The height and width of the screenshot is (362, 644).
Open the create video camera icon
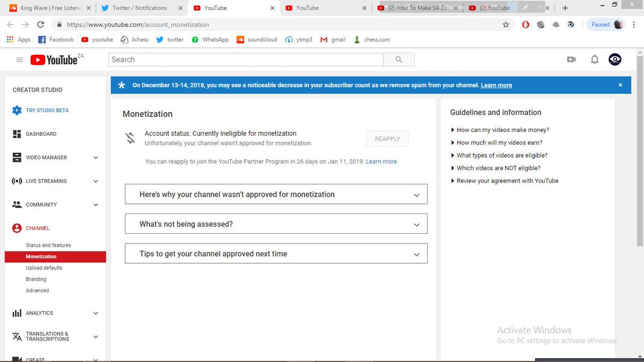click(x=571, y=60)
